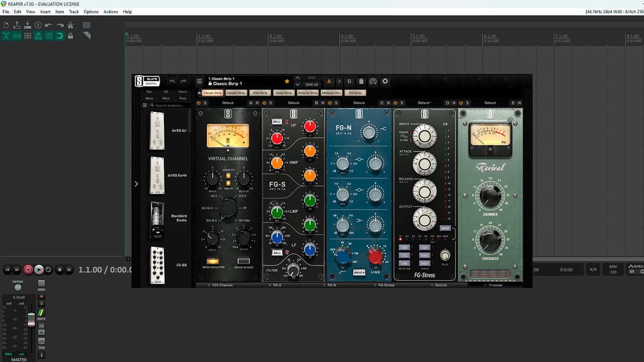Open the Insert menu
The height and width of the screenshot is (362, 644).
tap(45, 12)
